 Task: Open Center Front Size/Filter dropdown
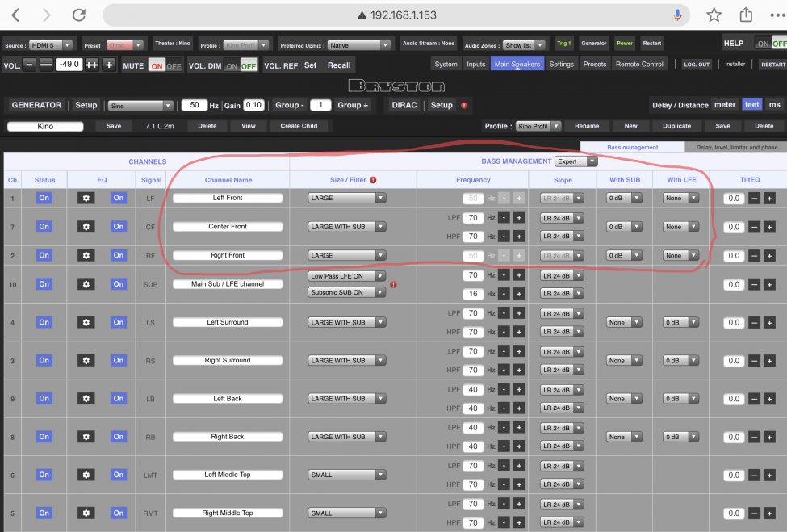(347, 227)
